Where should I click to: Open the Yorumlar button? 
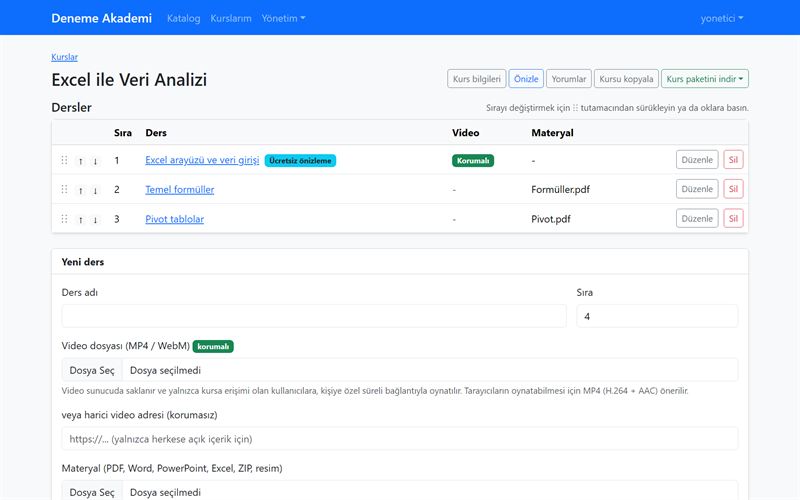click(568, 79)
